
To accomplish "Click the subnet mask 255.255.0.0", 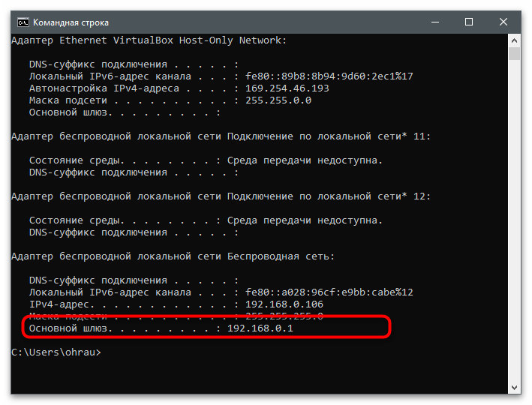I will tap(278, 100).
